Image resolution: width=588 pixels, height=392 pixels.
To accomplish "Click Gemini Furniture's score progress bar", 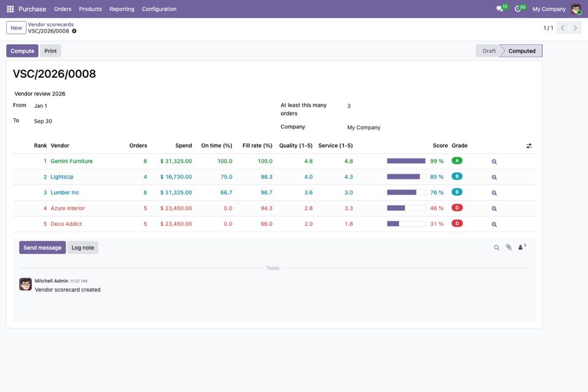I will coord(406,161).
